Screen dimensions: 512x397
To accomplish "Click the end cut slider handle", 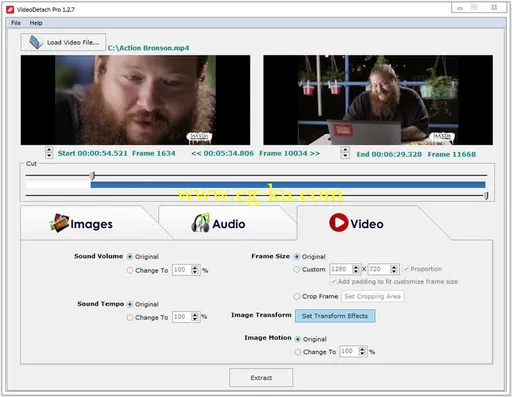I will 486,196.
